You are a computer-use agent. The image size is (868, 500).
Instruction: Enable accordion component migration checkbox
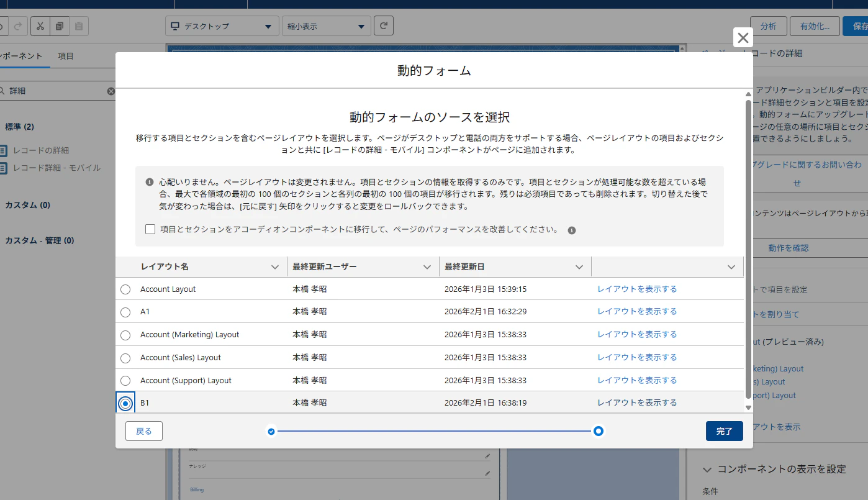(x=150, y=229)
